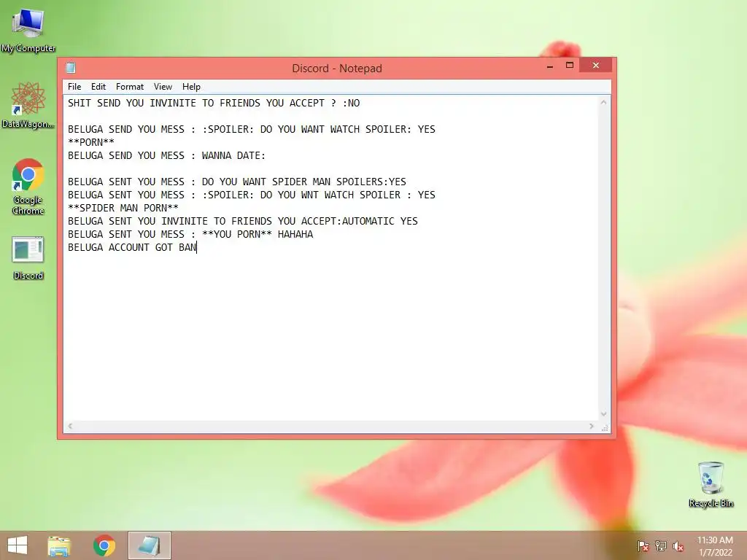Click the window resize grip corner
747x560 pixels.
pyautogui.click(x=605, y=427)
